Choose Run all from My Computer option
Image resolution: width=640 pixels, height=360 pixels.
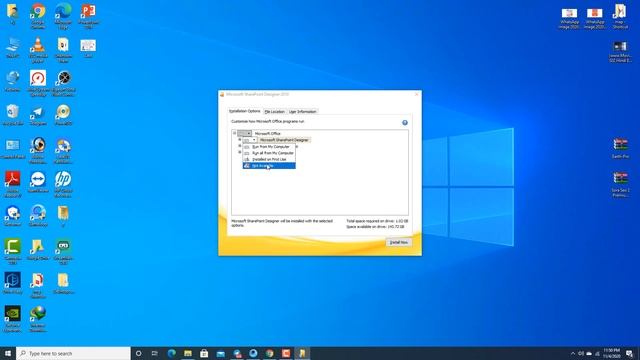(x=269, y=153)
